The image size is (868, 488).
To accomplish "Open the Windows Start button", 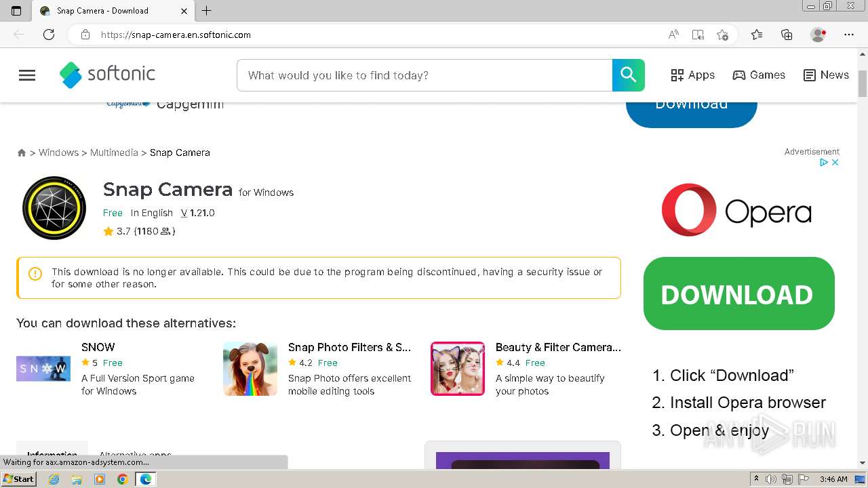I will point(18,479).
